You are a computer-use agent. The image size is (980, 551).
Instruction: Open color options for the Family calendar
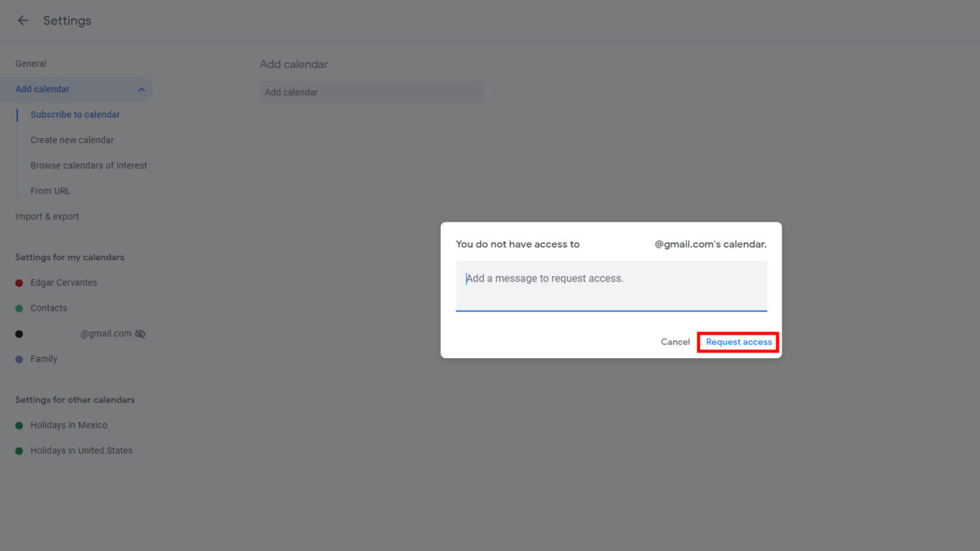[x=18, y=359]
